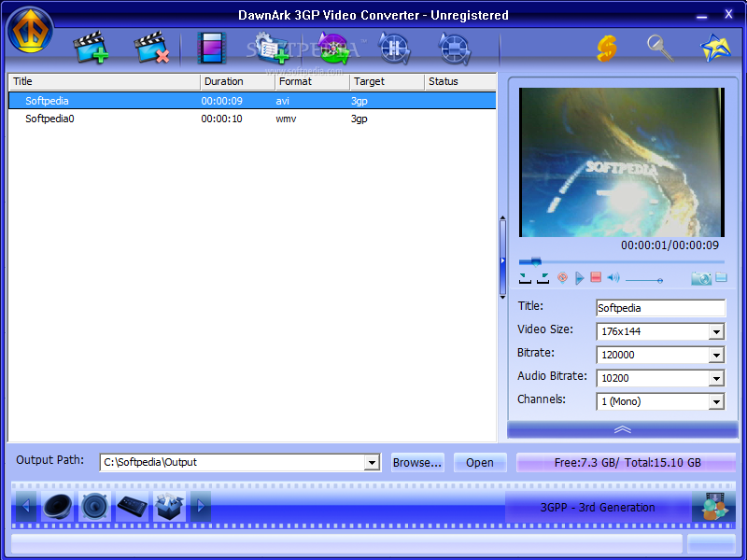Sort the list by Duration column
Screen dimensions: 747x560
pyautogui.click(x=238, y=81)
